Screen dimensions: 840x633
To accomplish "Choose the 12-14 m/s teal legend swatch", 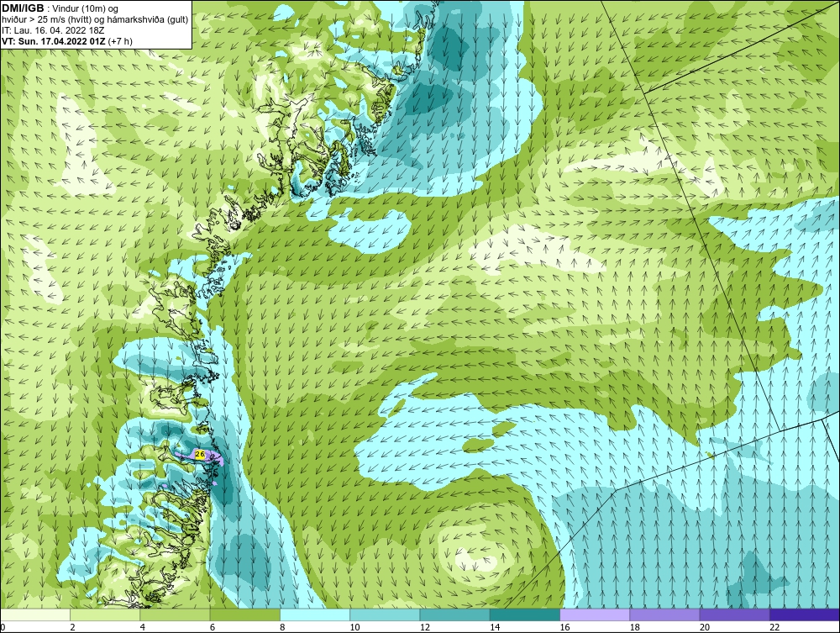I will click(x=454, y=615).
